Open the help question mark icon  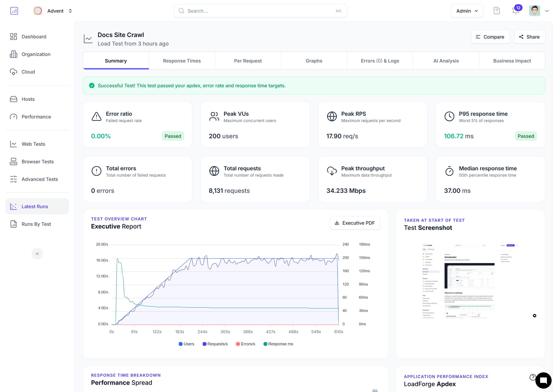click(x=497, y=11)
